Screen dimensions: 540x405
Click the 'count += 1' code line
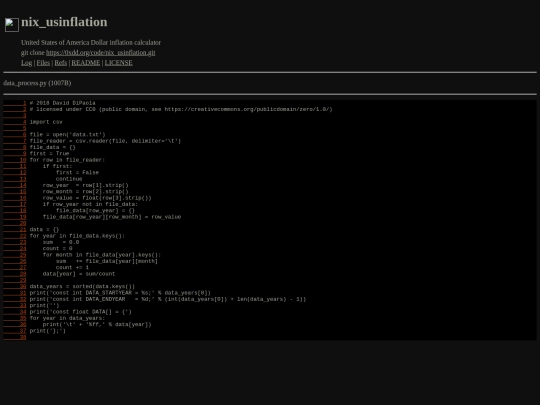(72, 268)
